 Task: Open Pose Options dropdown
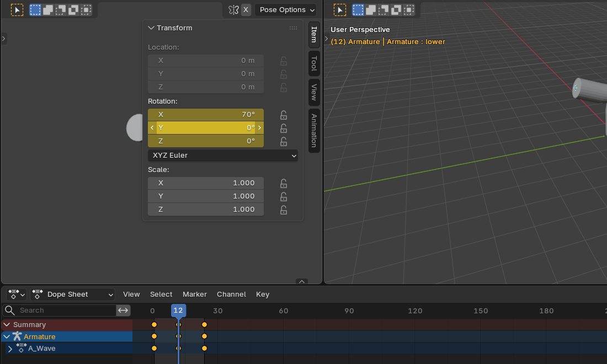pyautogui.click(x=286, y=10)
